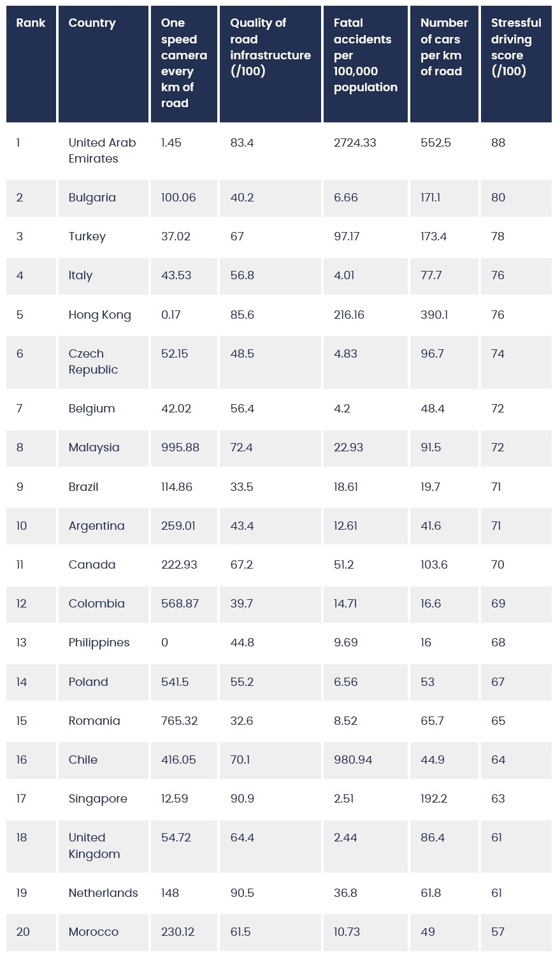This screenshot has width=560, height=960.
Task: Click the Stressful driving score header
Action: click(x=516, y=64)
